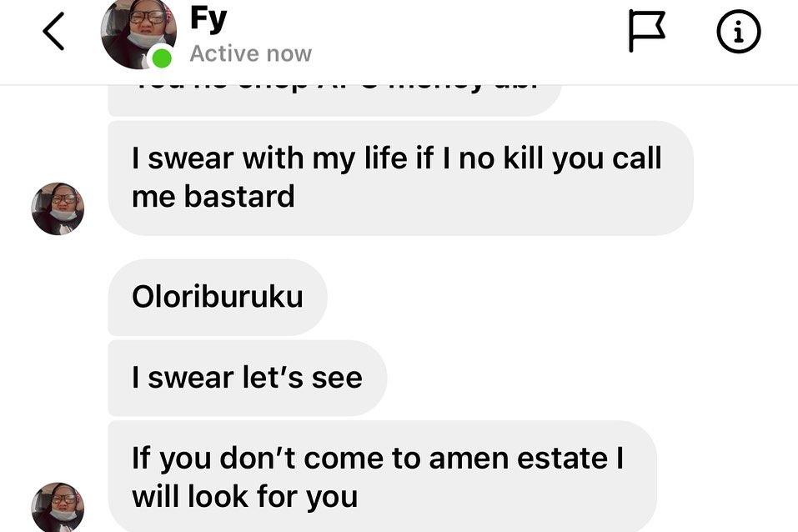This screenshot has height=532, width=798.
Task: Select the avatar beside the amen estate message
Action: click(58, 507)
